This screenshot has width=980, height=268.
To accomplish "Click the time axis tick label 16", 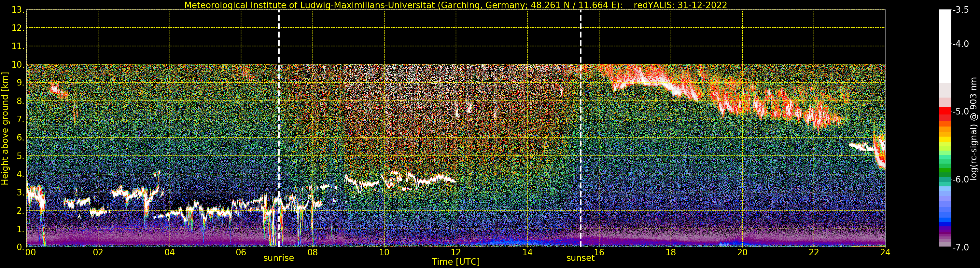I will [x=599, y=252].
